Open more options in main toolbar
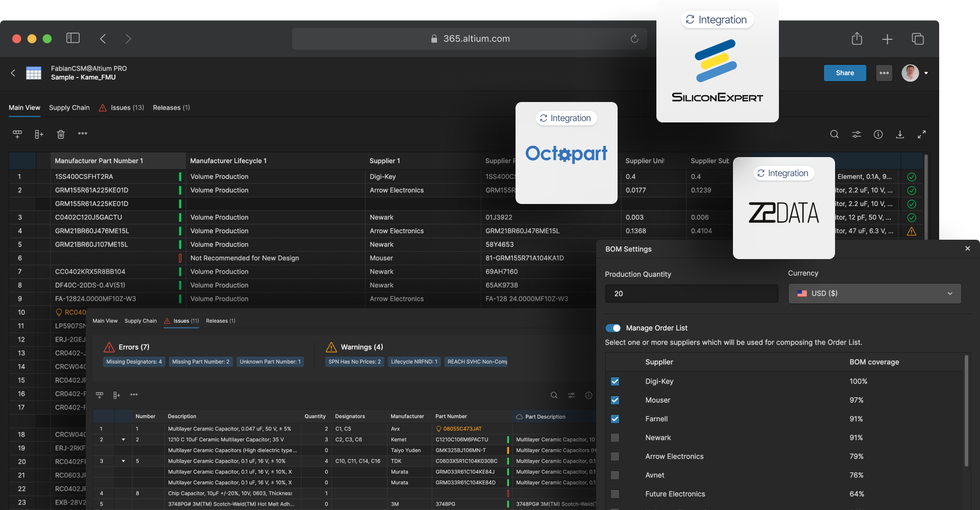980x510 pixels. click(83, 134)
